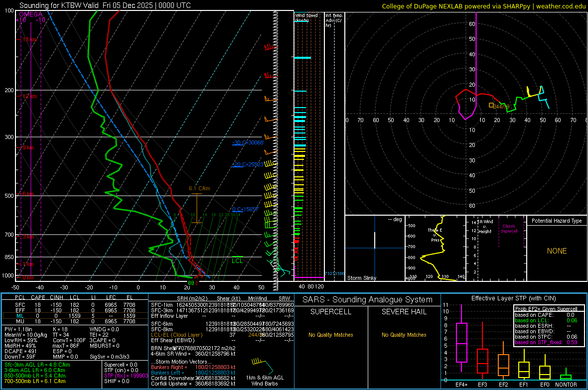Click the Potential Hazard Type header
588x390 pixels.
point(557,221)
